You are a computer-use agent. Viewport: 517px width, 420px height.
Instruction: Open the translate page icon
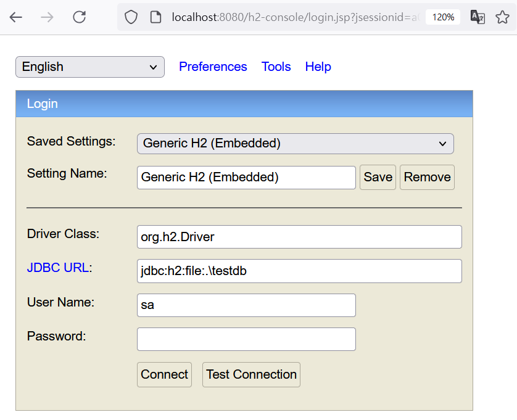478,17
